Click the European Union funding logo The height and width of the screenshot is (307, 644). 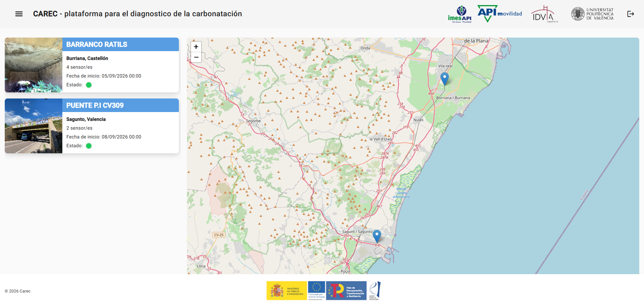[x=316, y=291]
